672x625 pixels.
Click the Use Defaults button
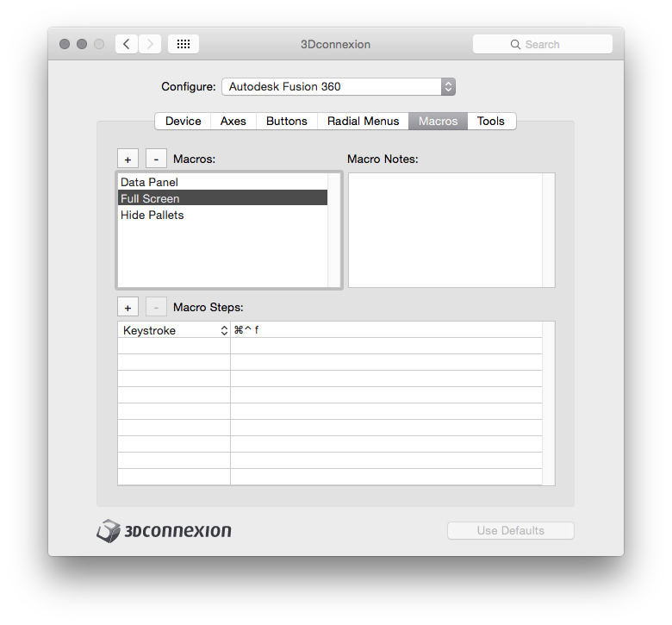511,531
